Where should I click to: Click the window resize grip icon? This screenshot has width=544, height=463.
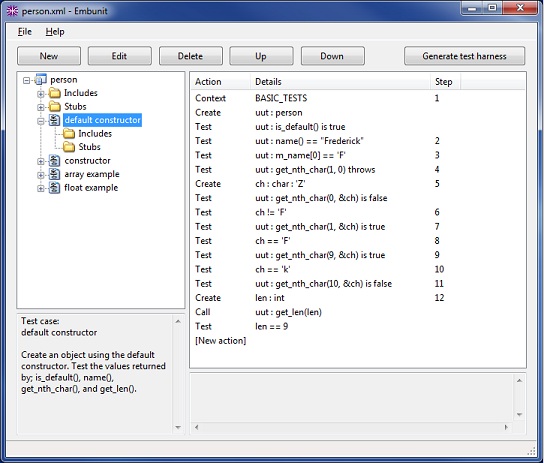(532, 451)
